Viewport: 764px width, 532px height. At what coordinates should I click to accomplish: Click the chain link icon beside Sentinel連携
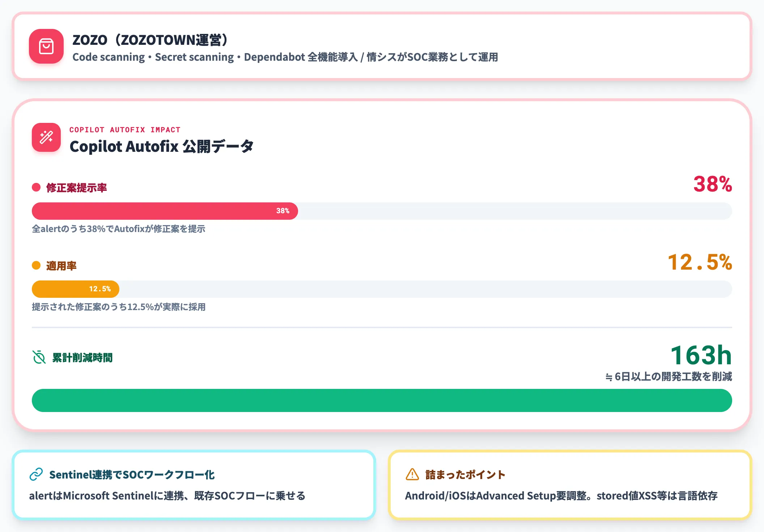pos(36,474)
